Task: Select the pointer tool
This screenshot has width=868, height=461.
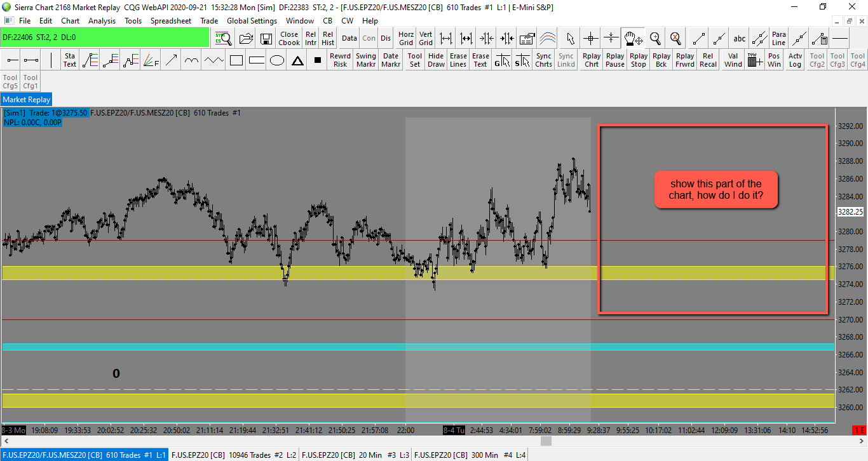Action: pos(571,38)
